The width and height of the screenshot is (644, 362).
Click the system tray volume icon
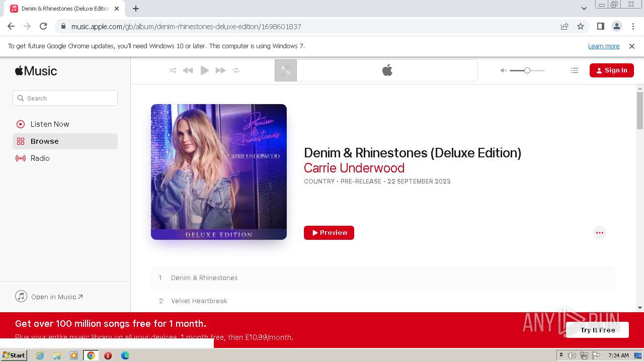coord(572,355)
